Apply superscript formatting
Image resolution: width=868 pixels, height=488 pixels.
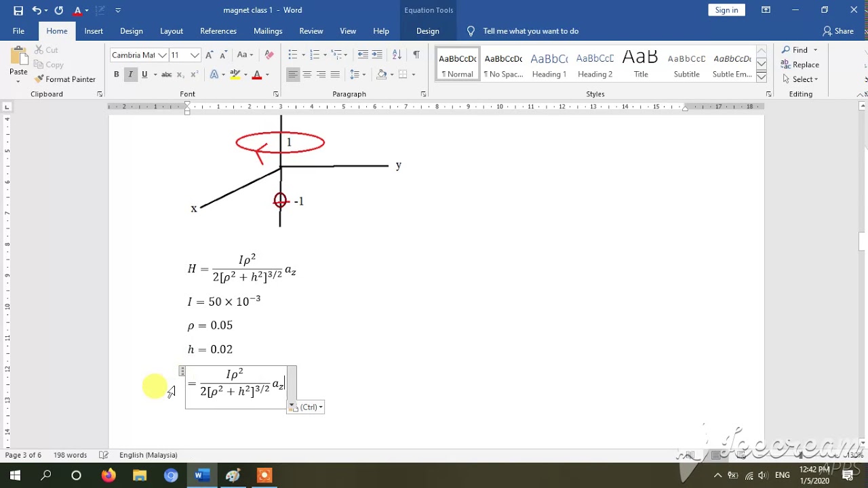[x=195, y=75]
